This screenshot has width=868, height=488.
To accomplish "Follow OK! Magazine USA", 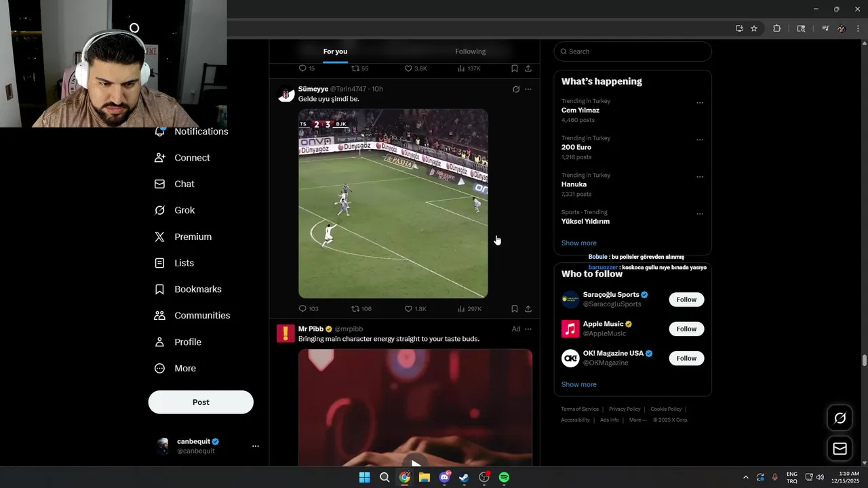I will pyautogui.click(x=686, y=358).
